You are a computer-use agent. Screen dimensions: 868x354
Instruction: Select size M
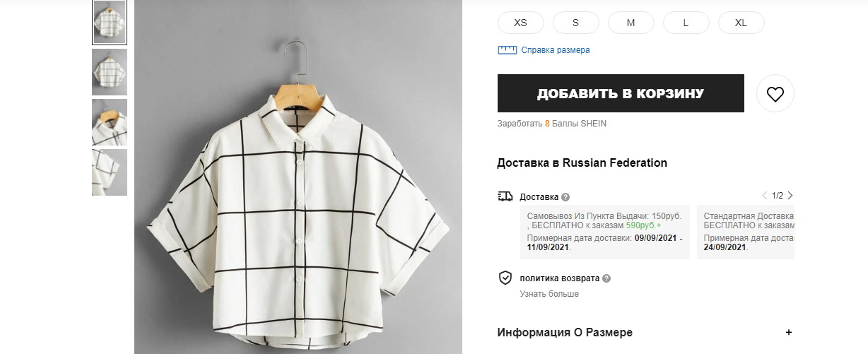click(x=631, y=23)
